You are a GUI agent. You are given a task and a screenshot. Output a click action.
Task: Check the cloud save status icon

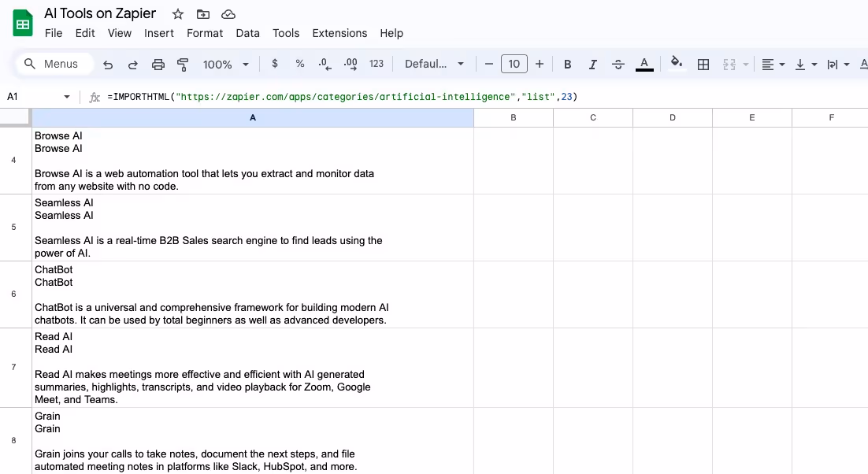pyautogui.click(x=228, y=14)
